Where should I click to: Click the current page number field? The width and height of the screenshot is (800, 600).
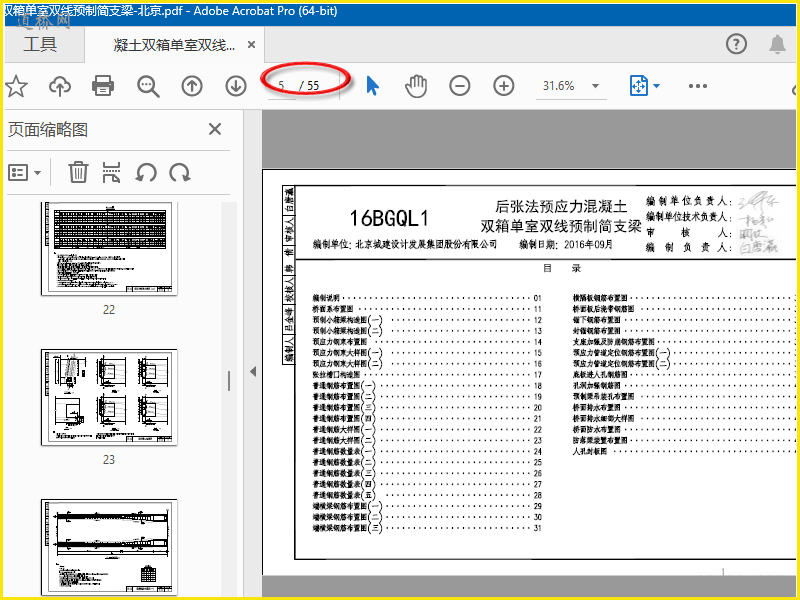281,86
